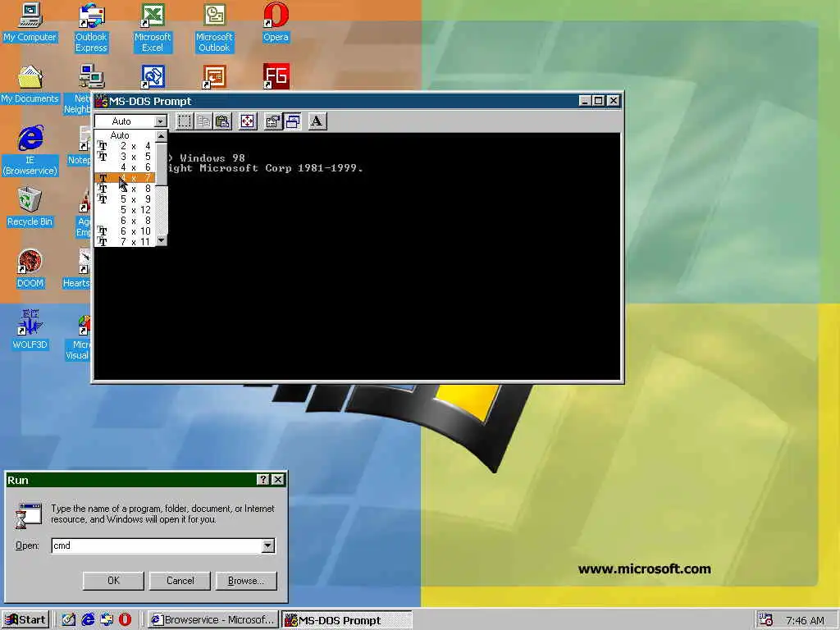Viewport: 840px width, 630px height.
Task: Click the 7:46 AM clock
Action: point(805,620)
